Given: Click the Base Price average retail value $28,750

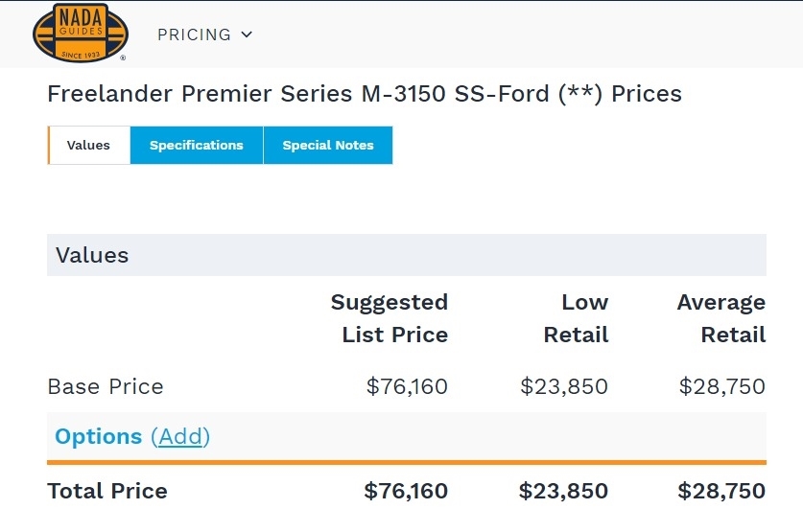Looking at the screenshot, I should (x=721, y=387).
